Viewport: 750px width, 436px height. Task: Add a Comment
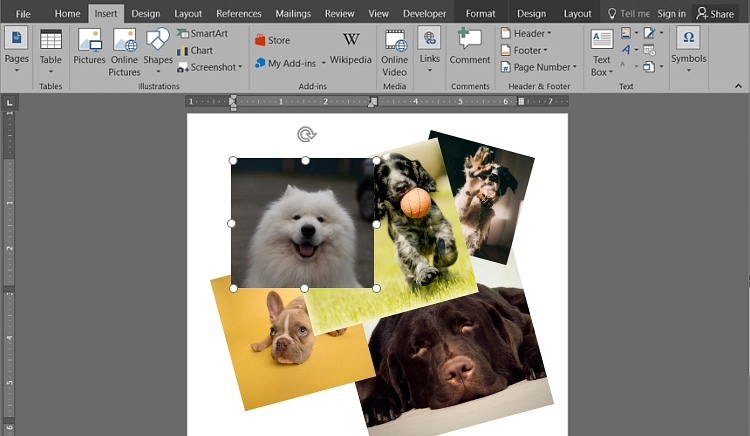coord(470,46)
